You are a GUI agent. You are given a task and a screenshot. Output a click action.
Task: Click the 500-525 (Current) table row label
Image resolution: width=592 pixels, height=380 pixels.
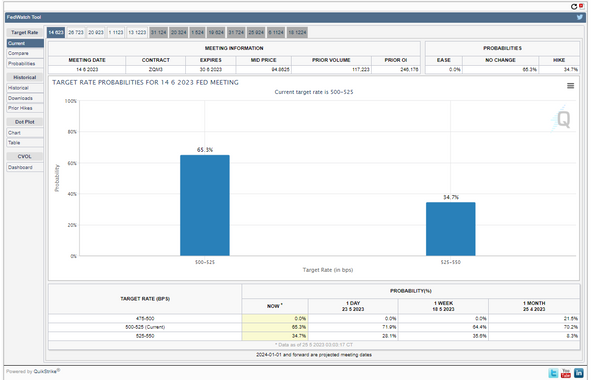point(145,327)
